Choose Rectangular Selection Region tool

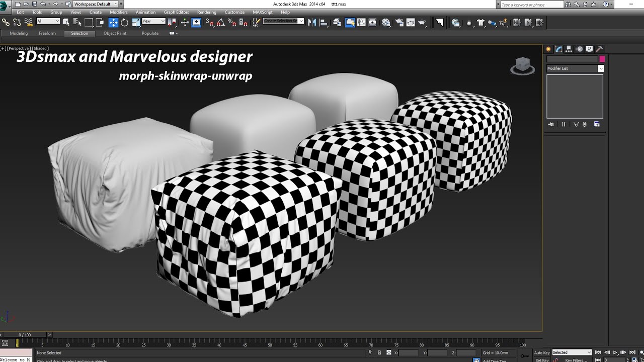click(89, 22)
